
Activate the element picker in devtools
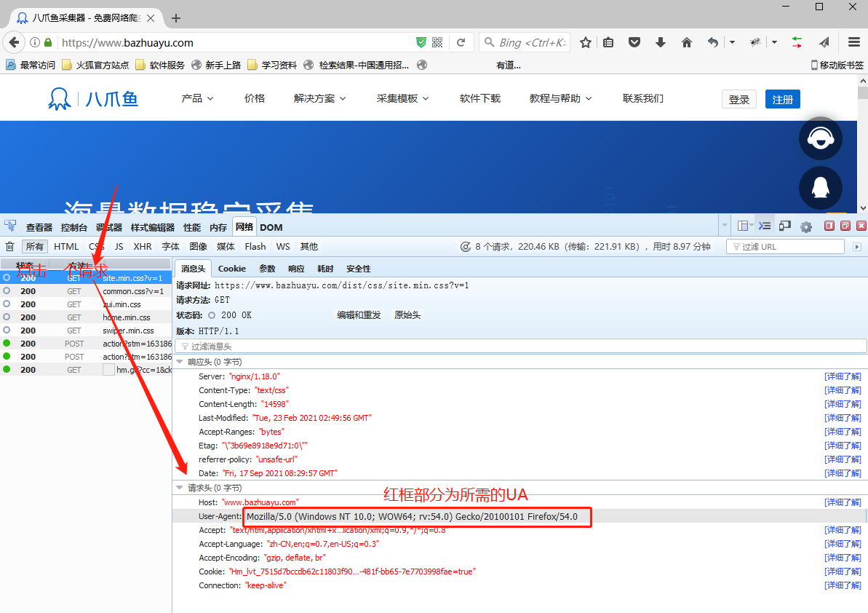click(10, 226)
